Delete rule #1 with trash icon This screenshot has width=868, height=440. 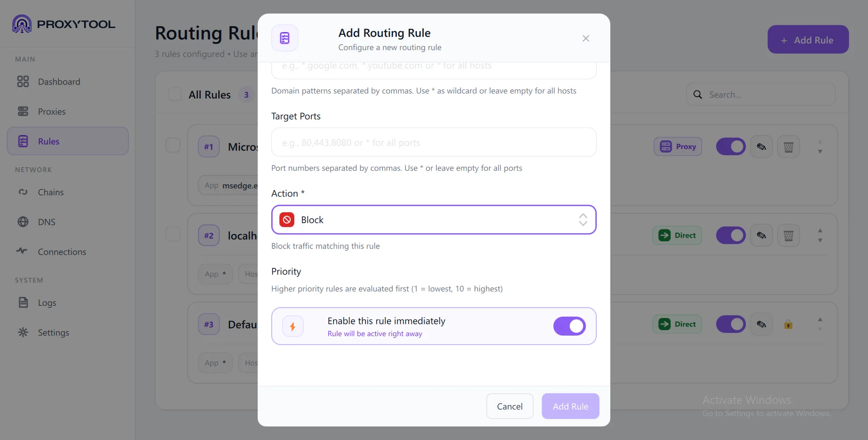click(789, 146)
